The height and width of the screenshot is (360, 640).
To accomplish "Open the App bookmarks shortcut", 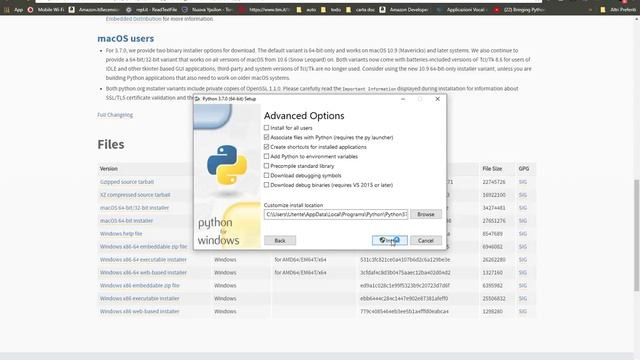I will [14, 9].
